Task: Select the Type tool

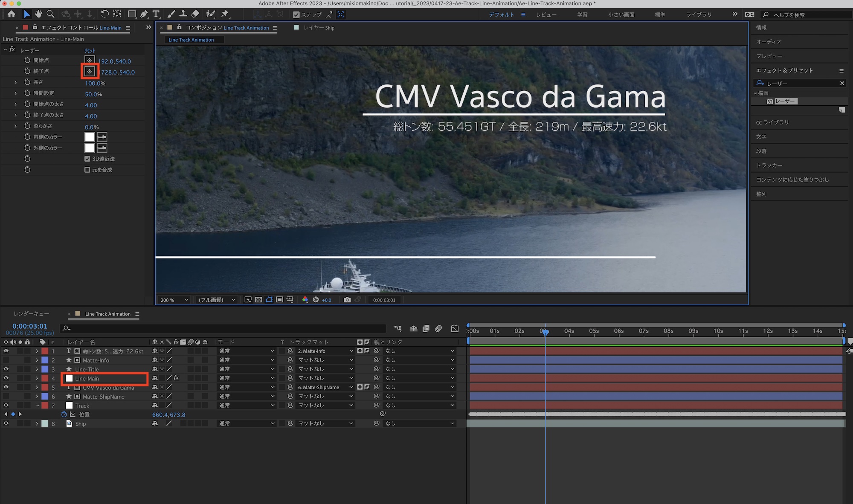Action: [156, 14]
